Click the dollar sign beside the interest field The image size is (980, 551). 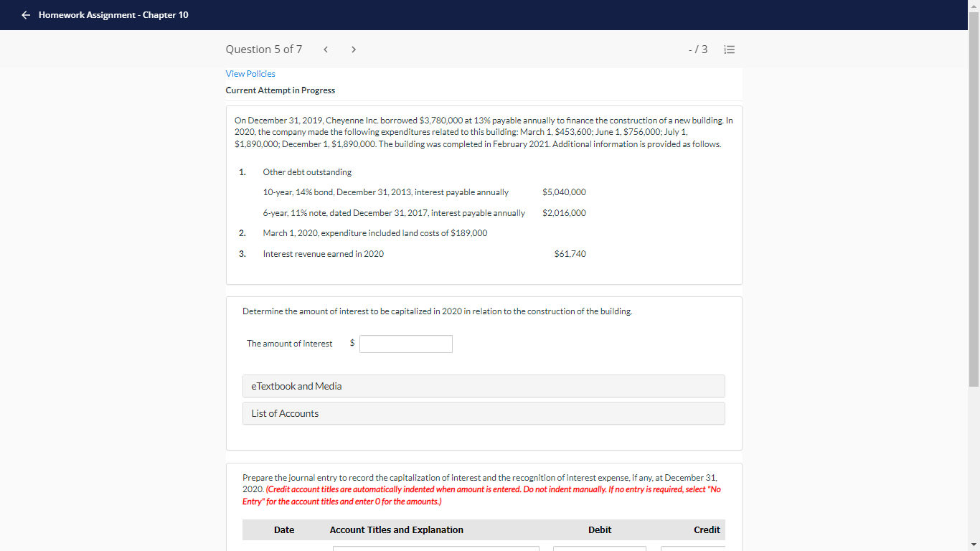pos(351,343)
